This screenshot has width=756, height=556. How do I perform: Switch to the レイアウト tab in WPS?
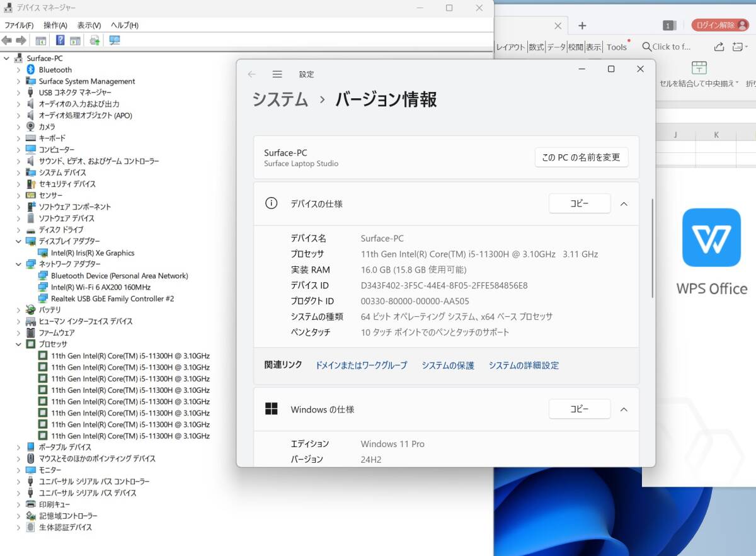click(x=510, y=47)
